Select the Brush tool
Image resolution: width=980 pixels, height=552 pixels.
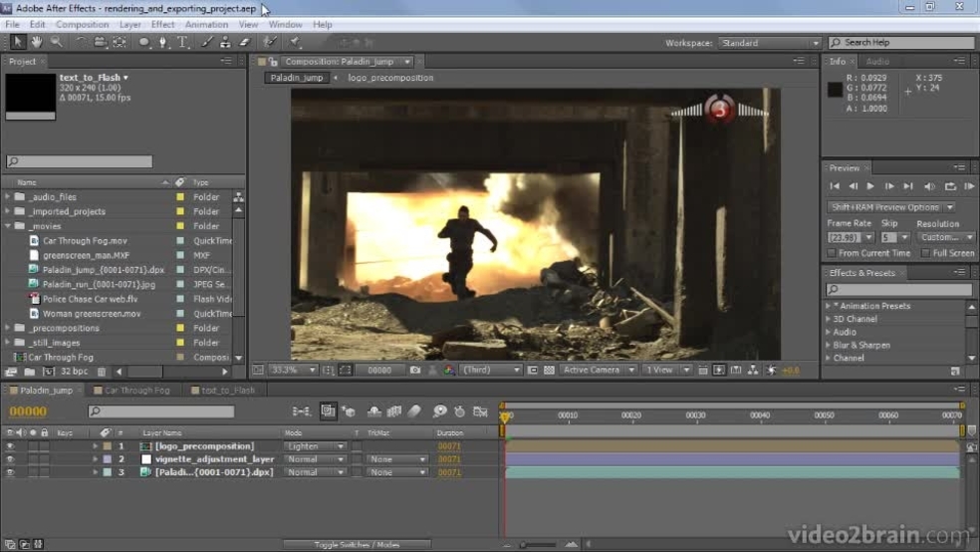coord(207,42)
